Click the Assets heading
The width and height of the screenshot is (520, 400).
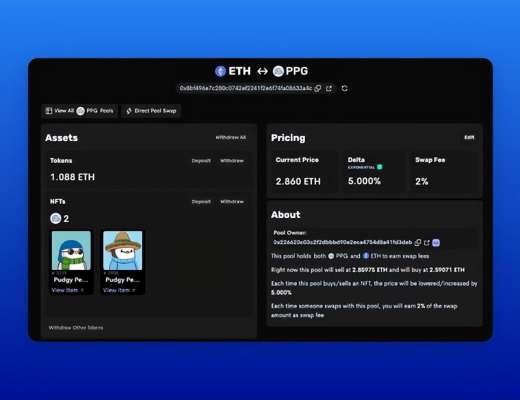pyautogui.click(x=61, y=138)
